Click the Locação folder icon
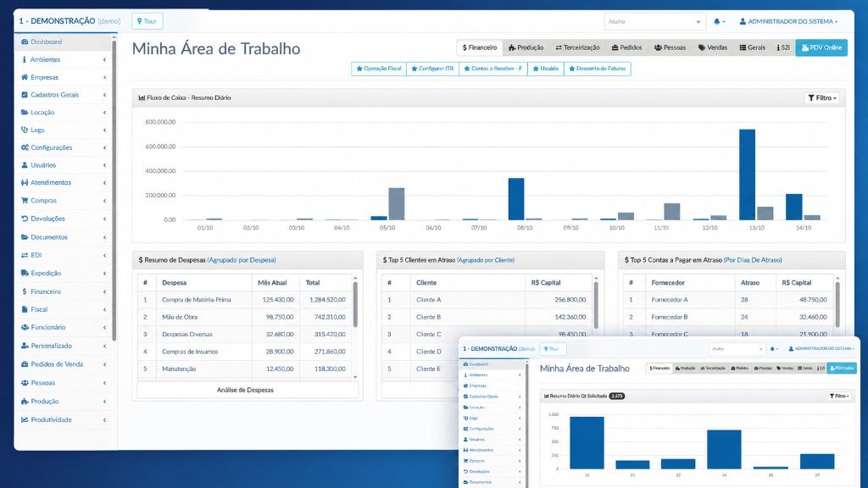 click(x=25, y=113)
